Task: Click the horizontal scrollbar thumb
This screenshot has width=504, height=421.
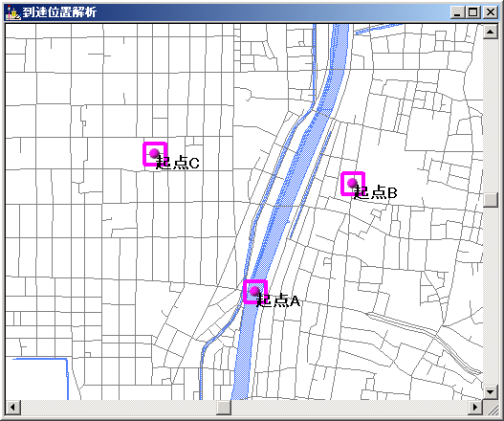Action: (x=224, y=408)
